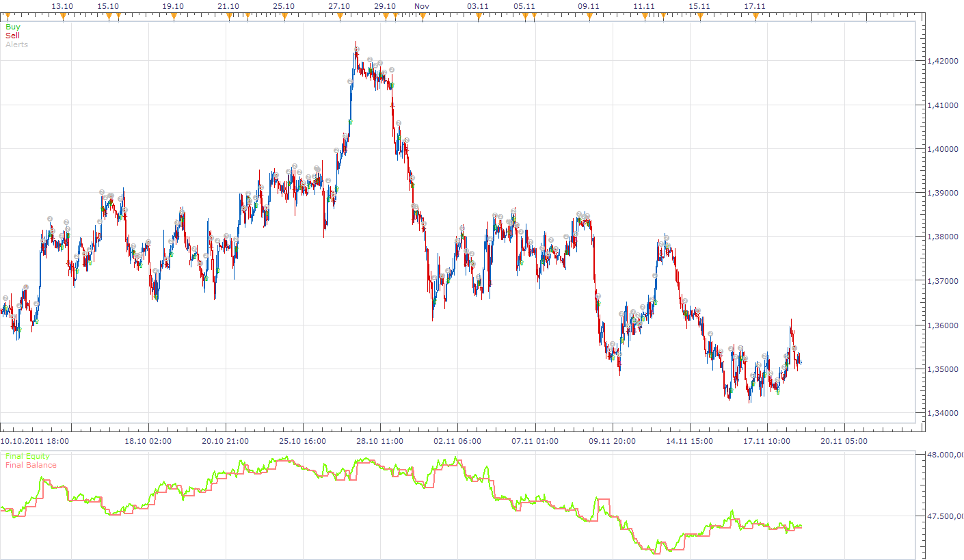
Task: Click the orange triangle marker under Nov
Action: pos(422,17)
